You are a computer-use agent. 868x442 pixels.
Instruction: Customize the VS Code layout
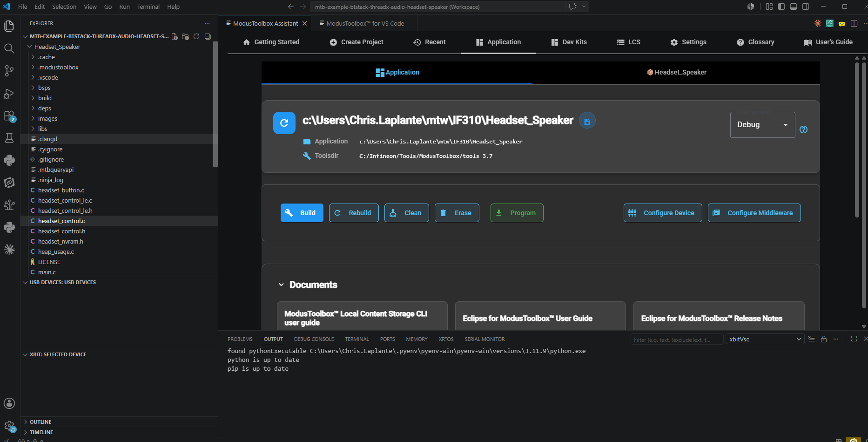point(769,7)
